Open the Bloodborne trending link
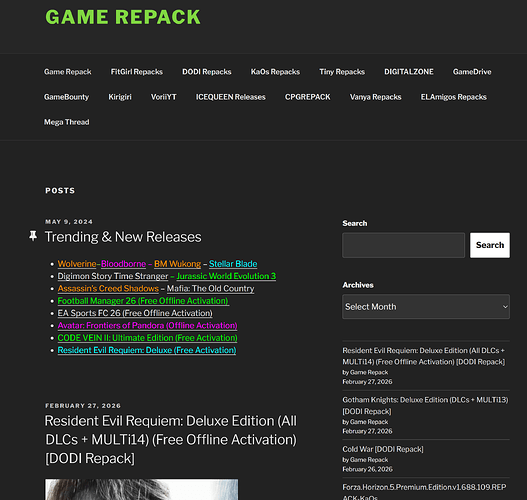Image resolution: width=527 pixels, height=500 pixels. coord(123,264)
